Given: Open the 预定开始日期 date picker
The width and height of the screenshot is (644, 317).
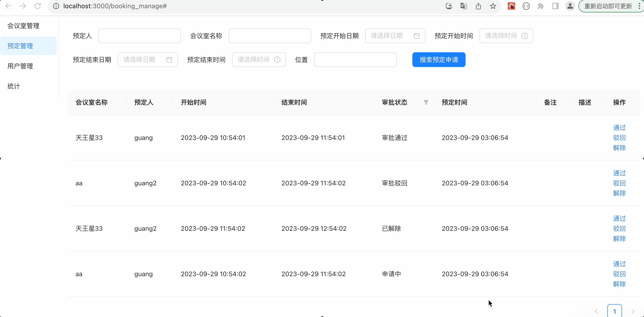Looking at the screenshot, I should tap(395, 36).
